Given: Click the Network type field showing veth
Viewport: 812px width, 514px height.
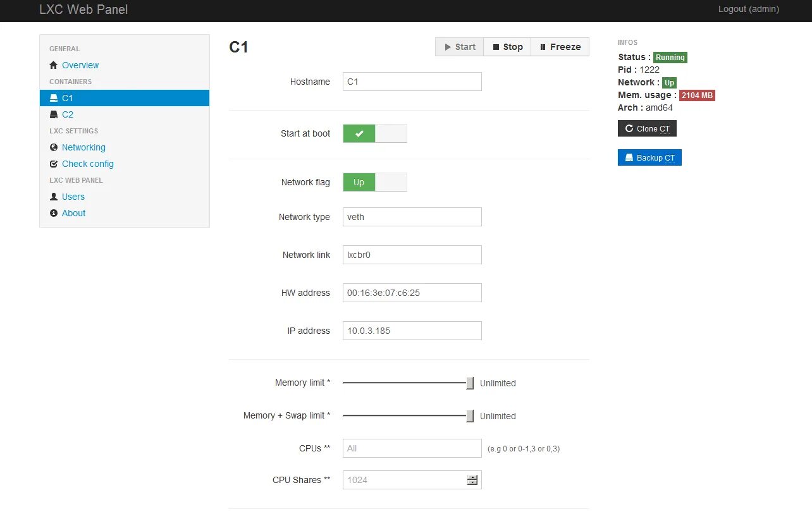Looking at the screenshot, I should pyautogui.click(x=412, y=217).
